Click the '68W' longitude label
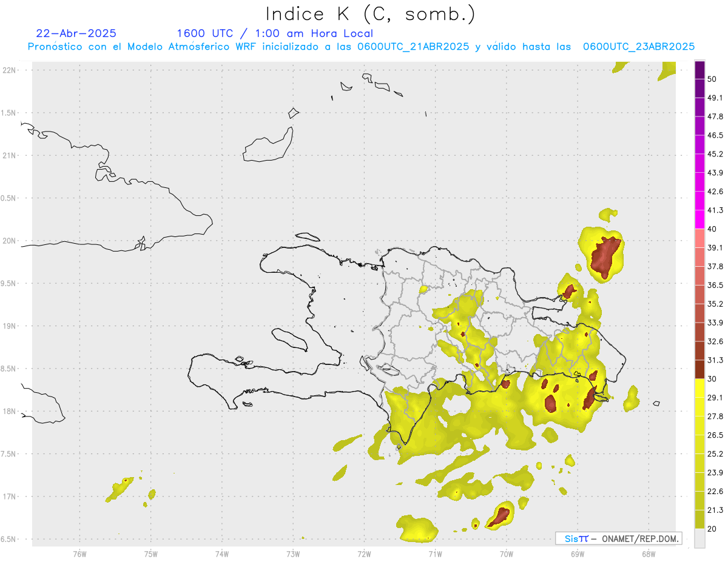The width and height of the screenshot is (728, 562). pyautogui.click(x=649, y=554)
